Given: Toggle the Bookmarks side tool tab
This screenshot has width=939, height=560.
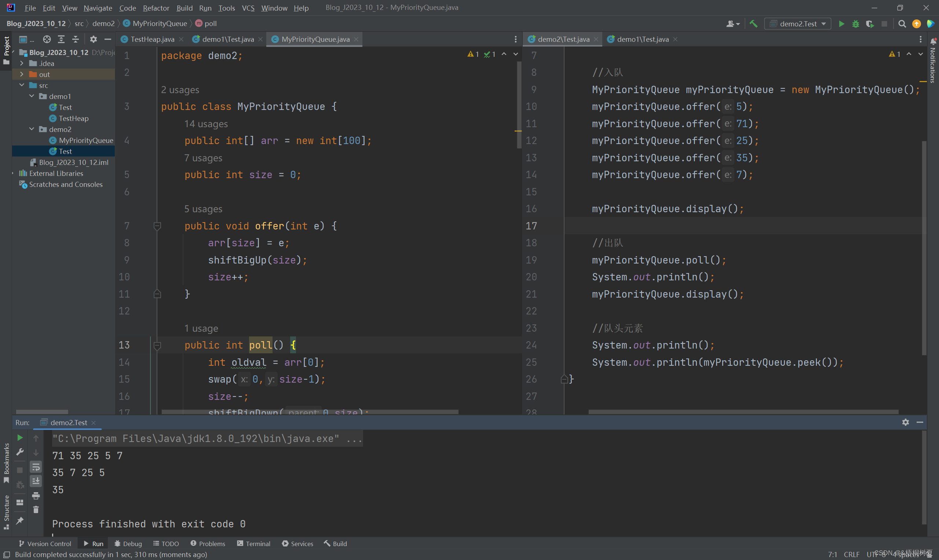Looking at the screenshot, I should pos(6,463).
